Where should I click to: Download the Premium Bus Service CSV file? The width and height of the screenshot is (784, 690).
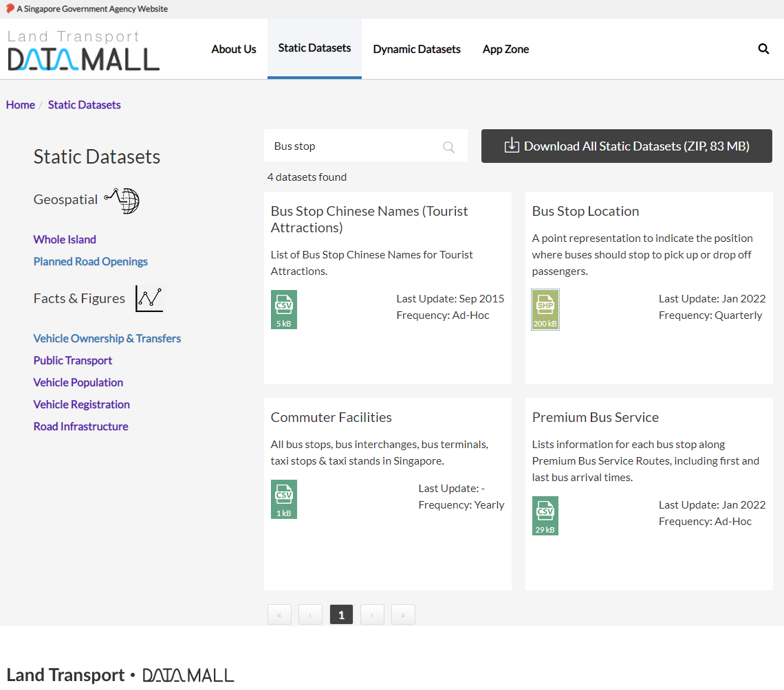pyautogui.click(x=545, y=515)
